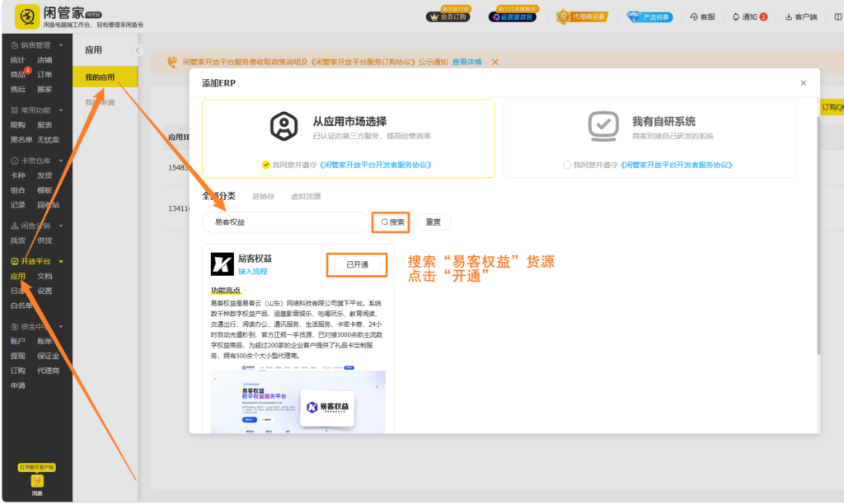Open 提现 in the sidebar
This screenshot has width=844, height=504.
pyautogui.click(x=18, y=356)
